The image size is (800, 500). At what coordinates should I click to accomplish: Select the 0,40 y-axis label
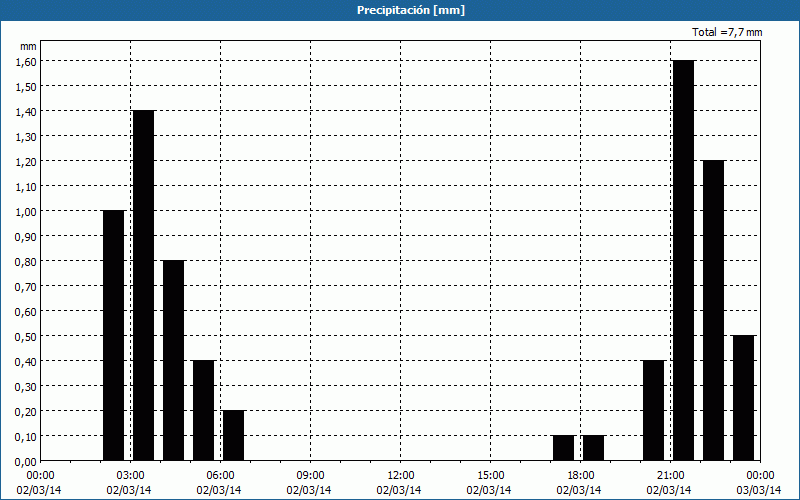pyautogui.click(x=26, y=362)
